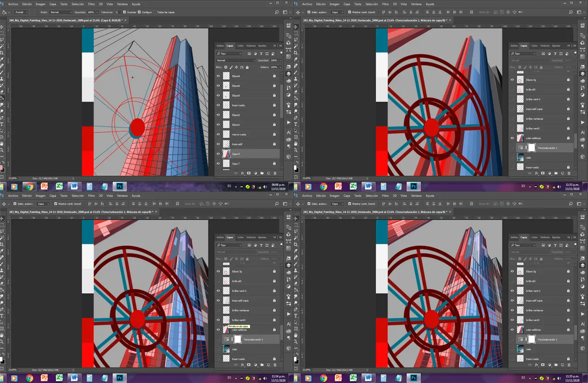Open the Imagen menu in the 11:53 p.m. window
This screenshot has width=588, height=383.
click(x=334, y=4)
